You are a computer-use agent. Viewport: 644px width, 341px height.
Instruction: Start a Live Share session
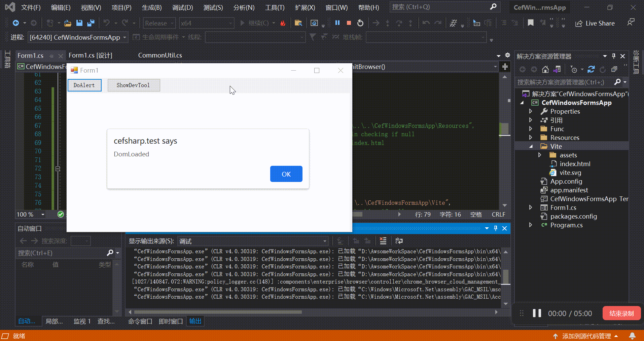click(595, 23)
